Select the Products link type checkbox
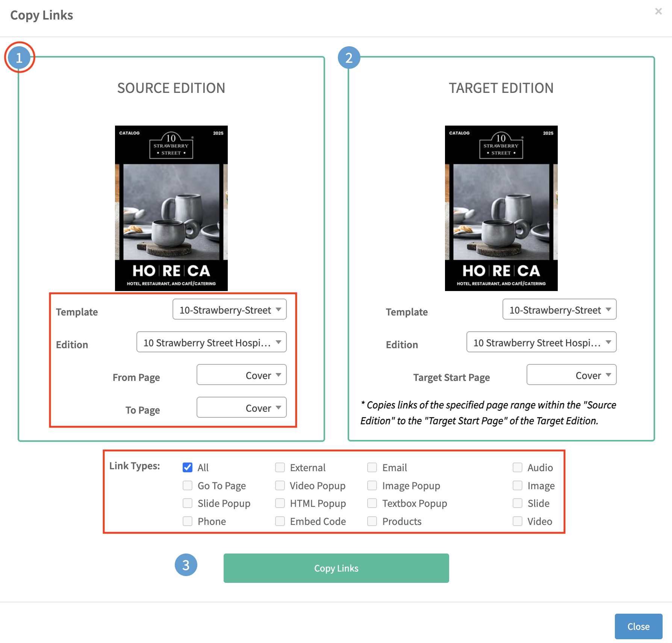 tap(372, 521)
